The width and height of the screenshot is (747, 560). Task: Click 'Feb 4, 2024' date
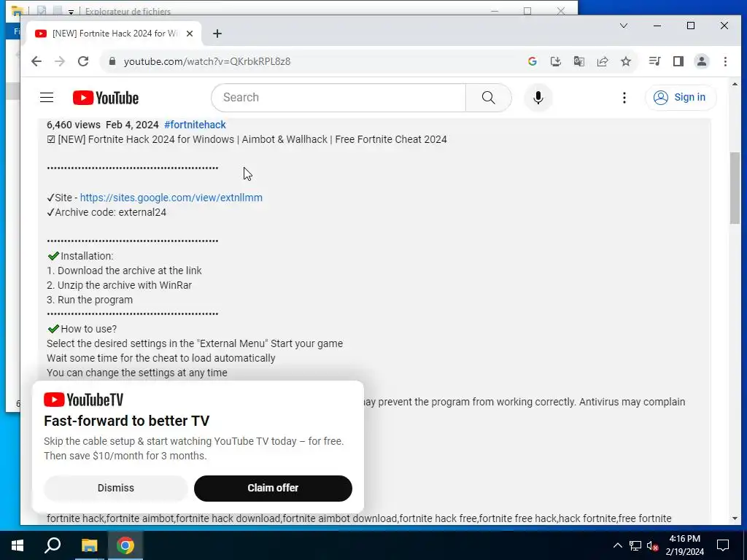click(132, 125)
